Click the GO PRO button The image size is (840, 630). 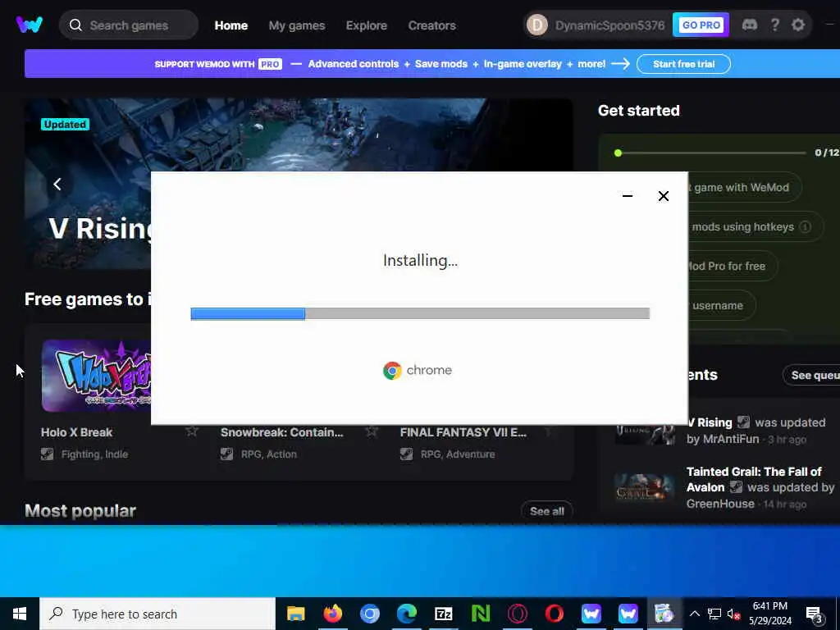701,25
